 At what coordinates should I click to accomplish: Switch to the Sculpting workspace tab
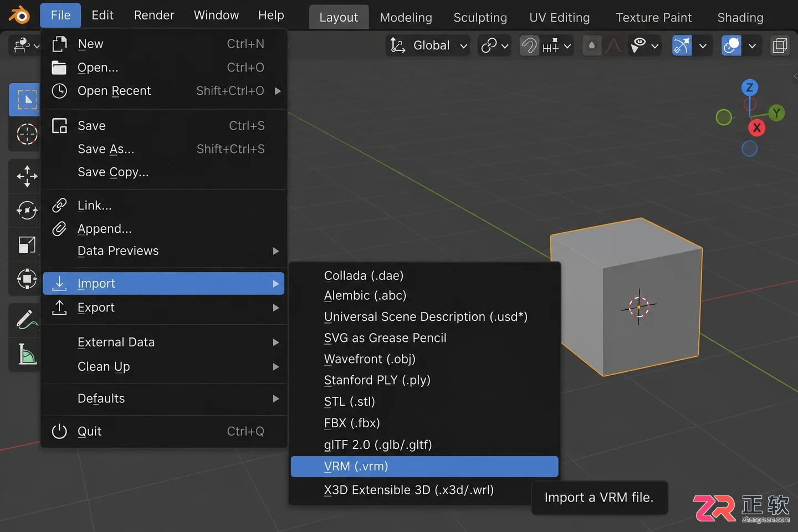point(480,18)
